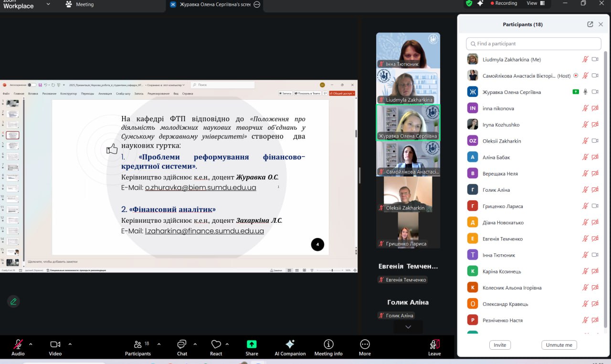Image resolution: width=611 pixels, height=364 pixels.
Task: Open the AI Companion sparkle icon
Action: [290, 344]
